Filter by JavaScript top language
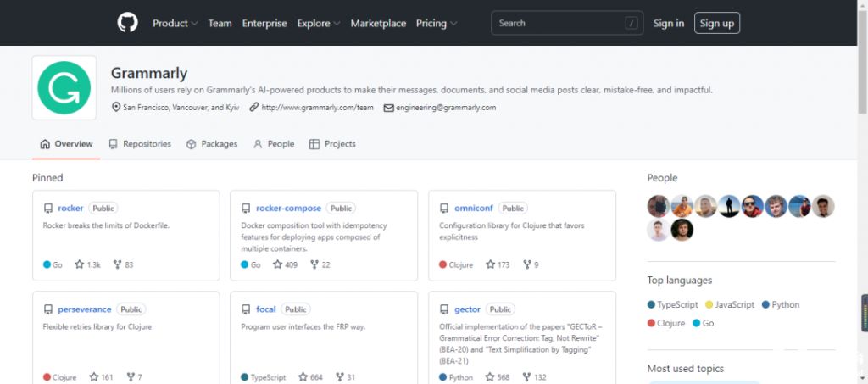Screen dimensions: 868x384 (730, 305)
